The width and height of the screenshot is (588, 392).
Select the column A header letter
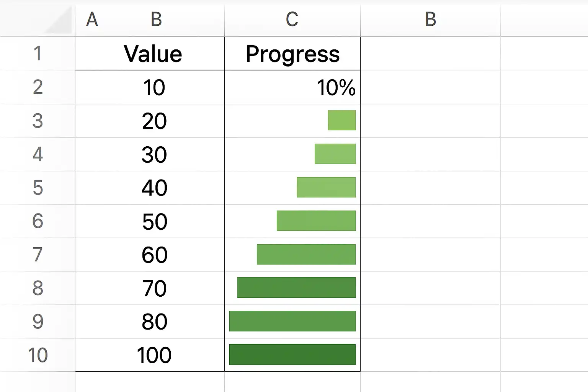pyautogui.click(x=92, y=19)
